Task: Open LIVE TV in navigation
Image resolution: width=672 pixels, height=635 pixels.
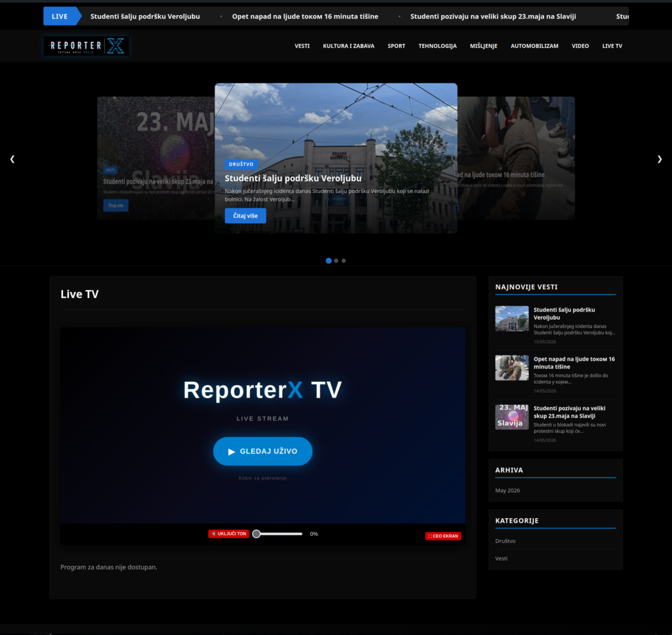Action: tap(612, 46)
